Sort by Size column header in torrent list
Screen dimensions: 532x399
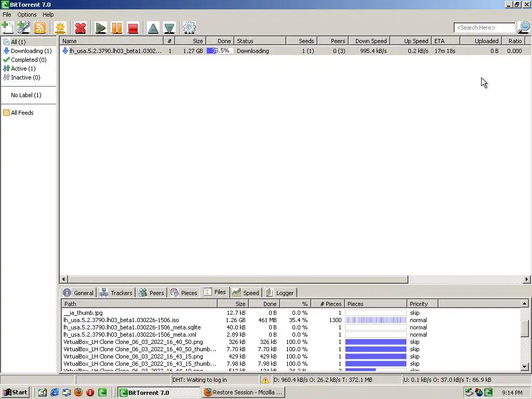pyautogui.click(x=190, y=41)
